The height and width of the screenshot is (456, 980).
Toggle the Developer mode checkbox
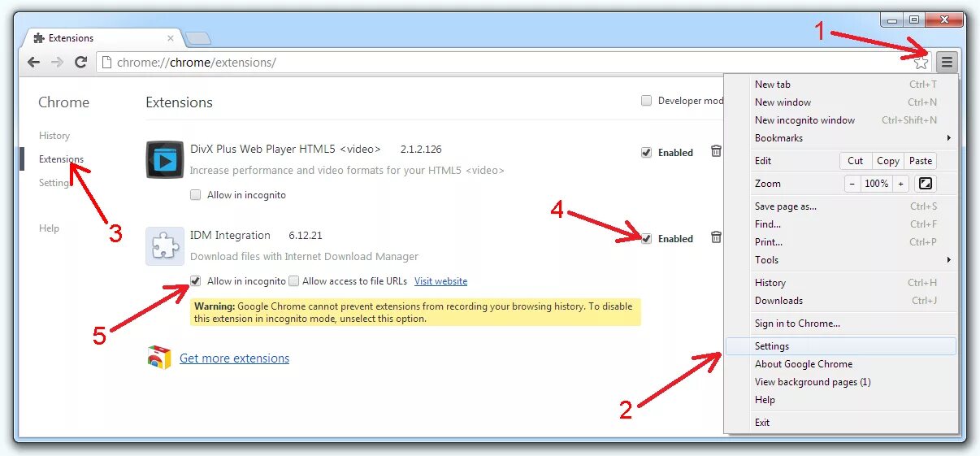[x=647, y=101]
